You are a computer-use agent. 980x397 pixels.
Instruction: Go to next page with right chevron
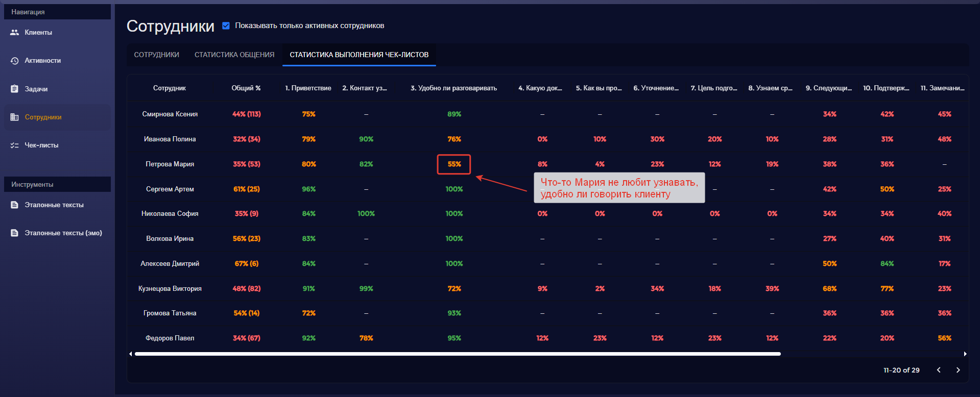(x=958, y=370)
